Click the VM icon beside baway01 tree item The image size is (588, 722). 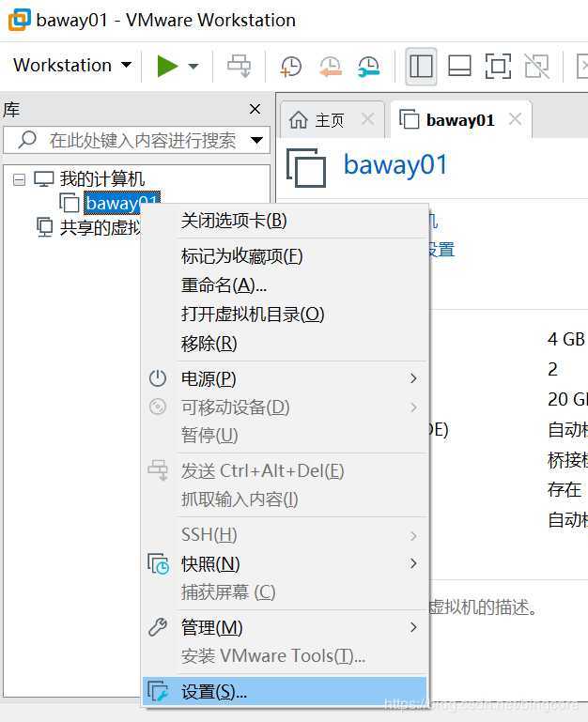(70, 203)
